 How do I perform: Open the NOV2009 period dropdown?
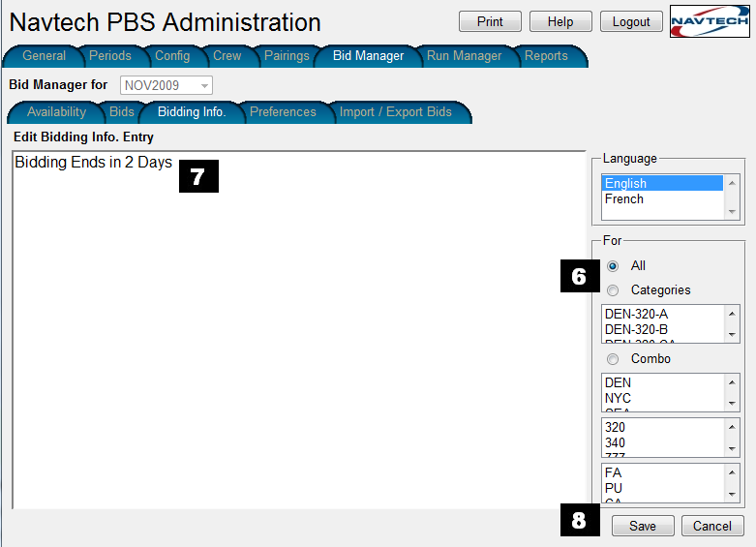tap(166, 85)
